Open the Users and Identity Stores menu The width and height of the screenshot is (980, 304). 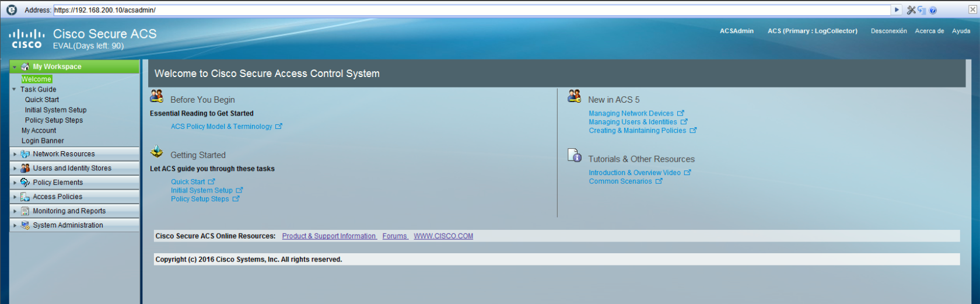[x=75, y=168]
